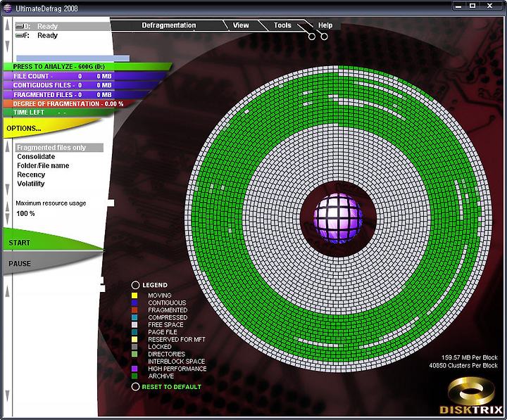Click the 100 % resource usage value

(25, 214)
